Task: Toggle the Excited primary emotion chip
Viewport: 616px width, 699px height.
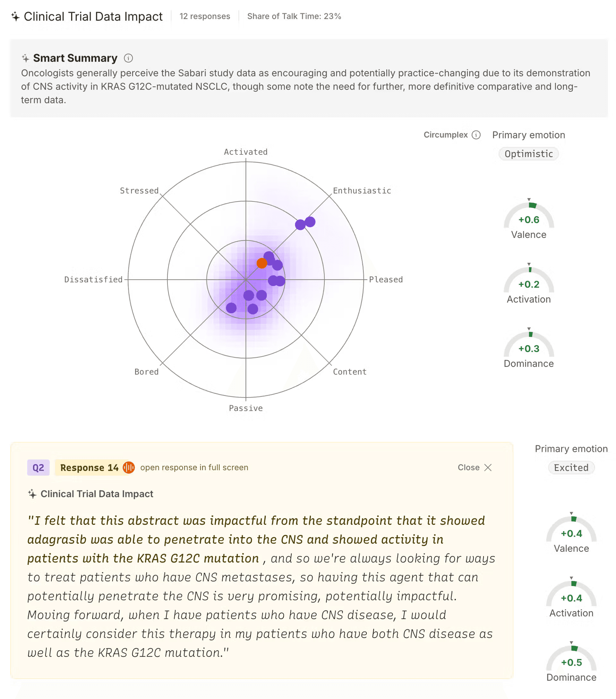Action: 571,468
